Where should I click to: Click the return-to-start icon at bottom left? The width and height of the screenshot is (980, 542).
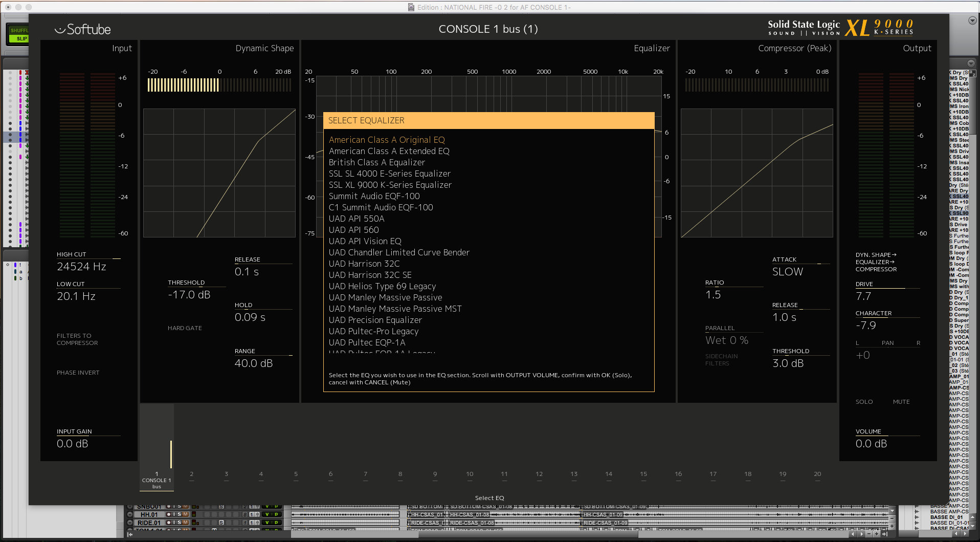coord(130,535)
